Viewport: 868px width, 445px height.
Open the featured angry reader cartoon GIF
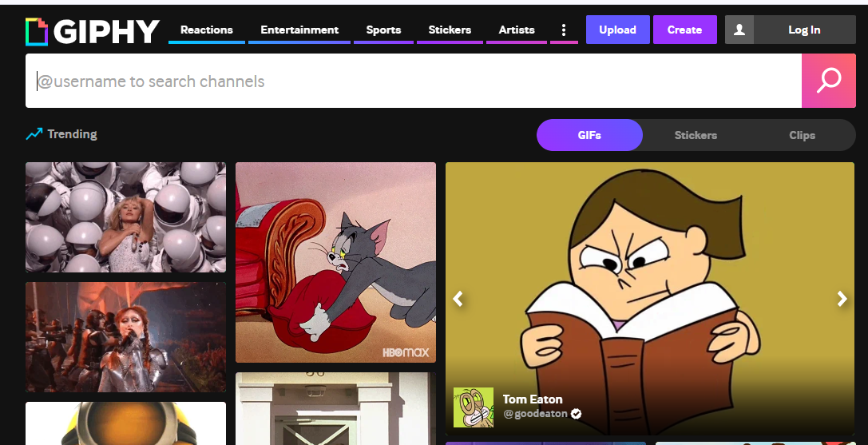[x=650, y=299]
